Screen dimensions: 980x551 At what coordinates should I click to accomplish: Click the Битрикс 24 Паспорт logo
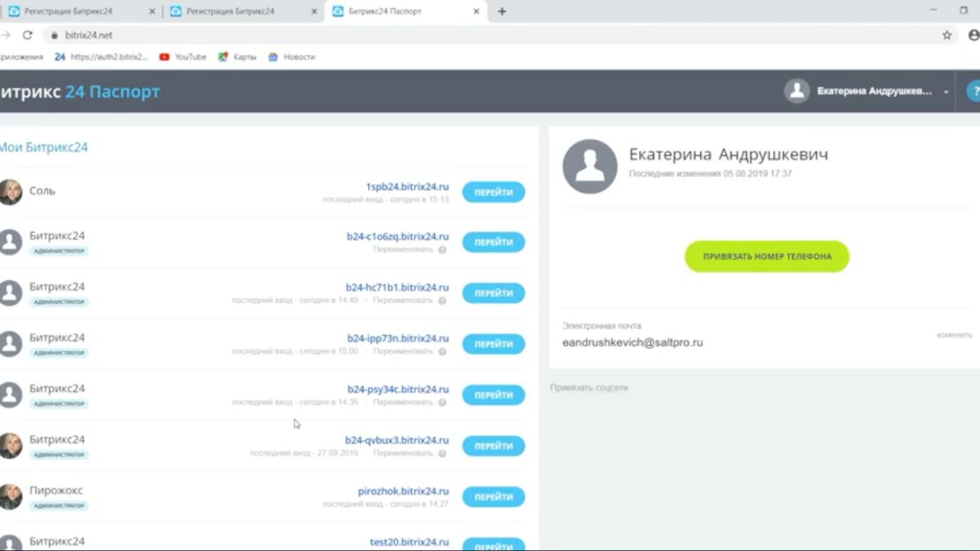point(80,91)
